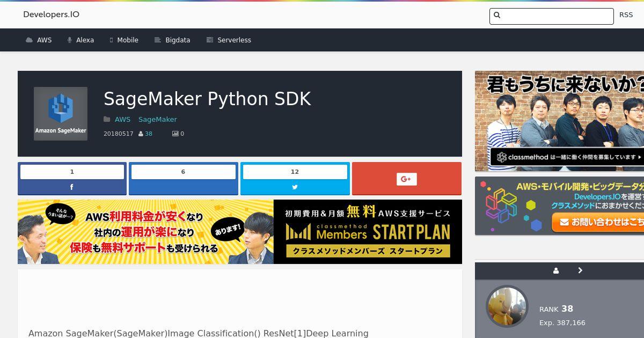This screenshot has height=338, width=644.
Task: Click the Amazon SageMaker thumbnail image
Action: pyautogui.click(x=61, y=114)
